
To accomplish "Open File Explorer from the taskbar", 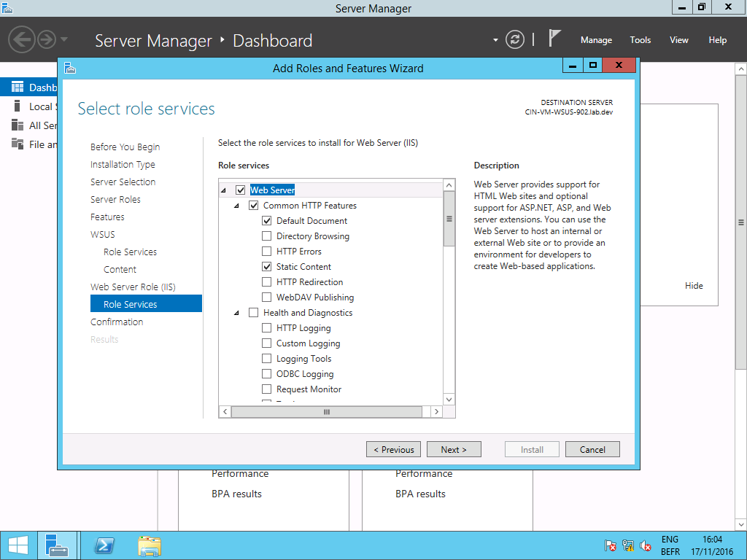I will [x=150, y=545].
